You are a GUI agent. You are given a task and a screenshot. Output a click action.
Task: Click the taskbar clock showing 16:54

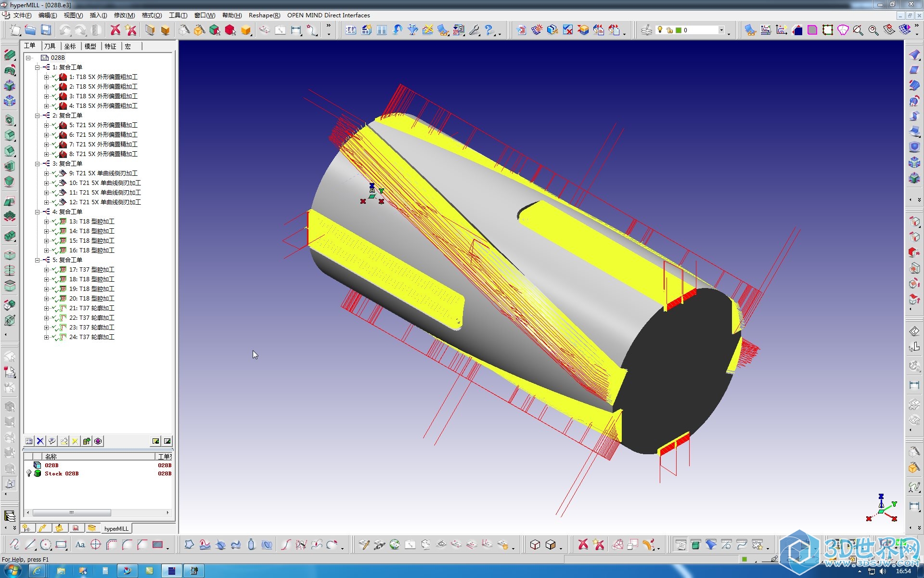tap(903, 571)
